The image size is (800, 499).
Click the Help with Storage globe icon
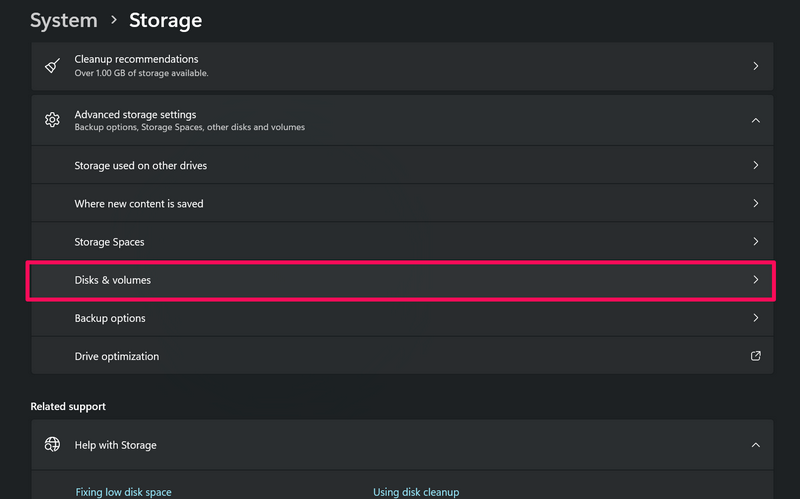pos(52,445)
